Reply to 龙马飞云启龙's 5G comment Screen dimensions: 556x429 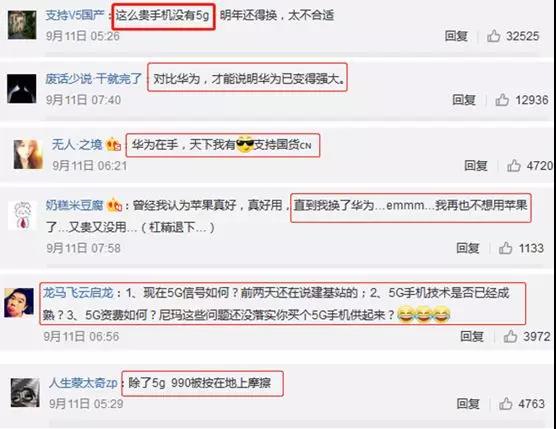(x=472, y=336)
